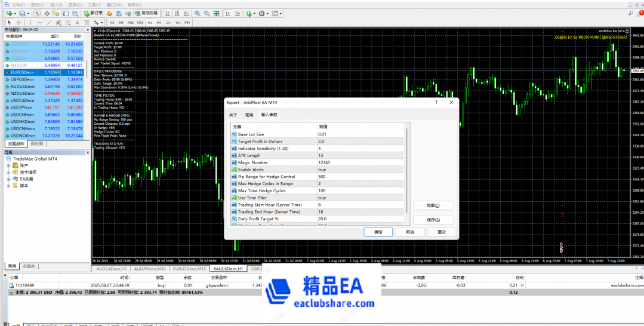Click the 加载 (Load) button

click(x=433, y=205)
